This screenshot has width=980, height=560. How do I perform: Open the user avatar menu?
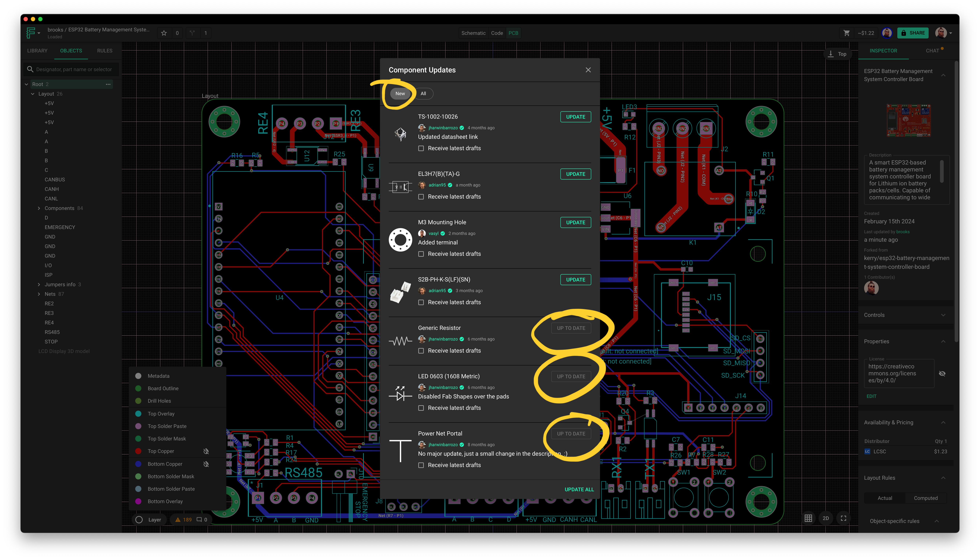[944, 33]
